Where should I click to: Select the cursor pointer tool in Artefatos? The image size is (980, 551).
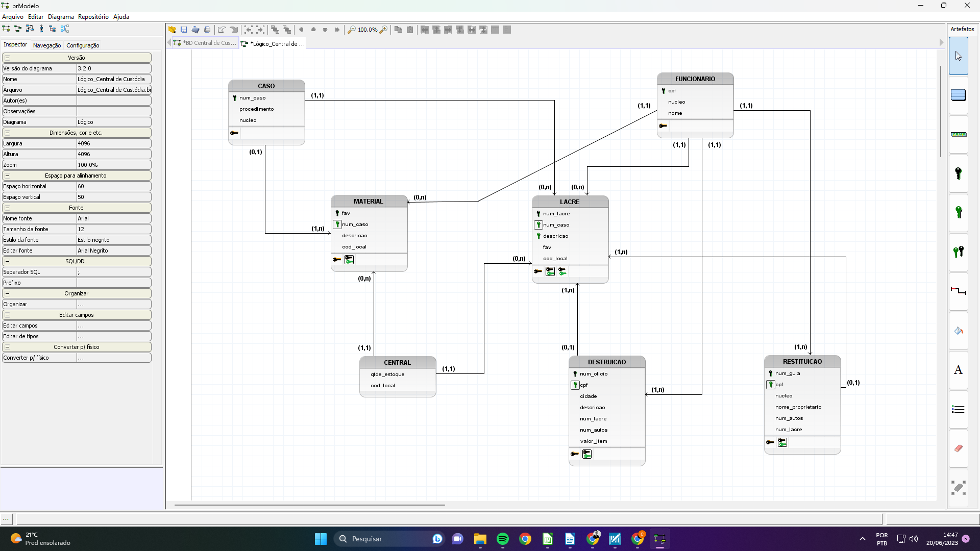coord(958,56)
